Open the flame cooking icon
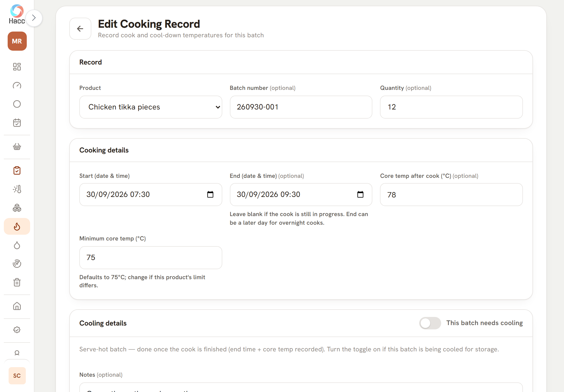 point(17,226)
